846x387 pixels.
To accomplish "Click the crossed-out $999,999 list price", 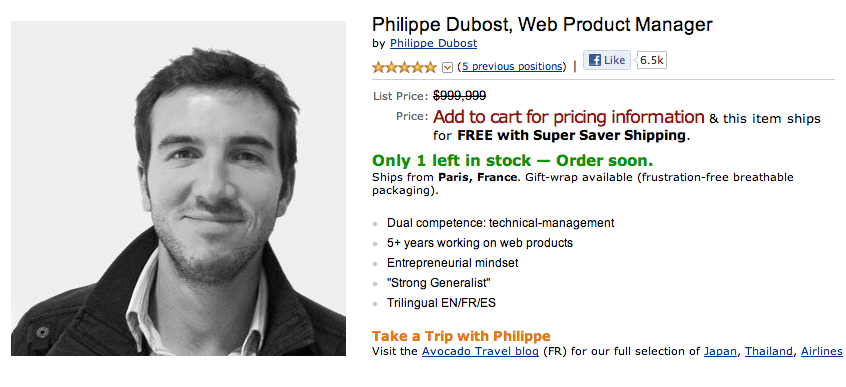I will click(459, 96).
